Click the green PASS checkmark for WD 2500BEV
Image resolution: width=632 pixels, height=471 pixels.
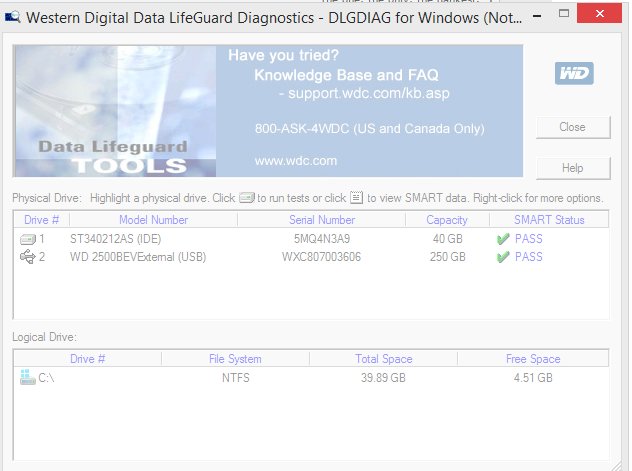pyautogui.click(x=503, y=257)
